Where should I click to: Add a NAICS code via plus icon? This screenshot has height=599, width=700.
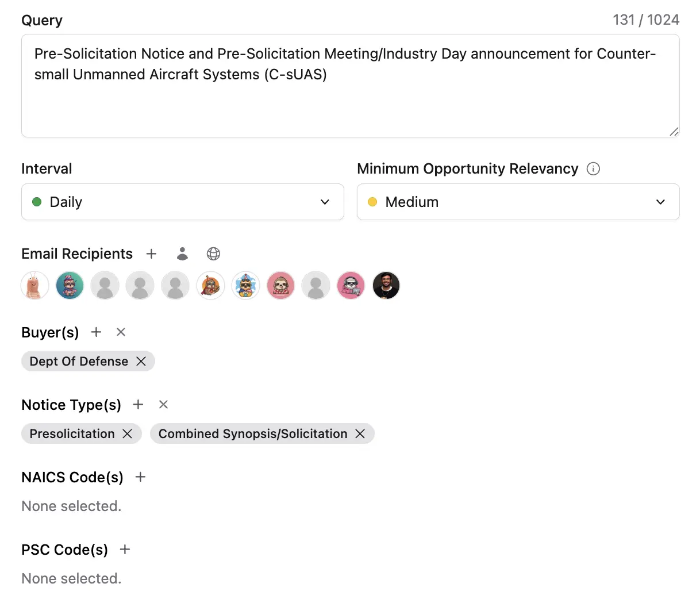(x=140, y=477)
